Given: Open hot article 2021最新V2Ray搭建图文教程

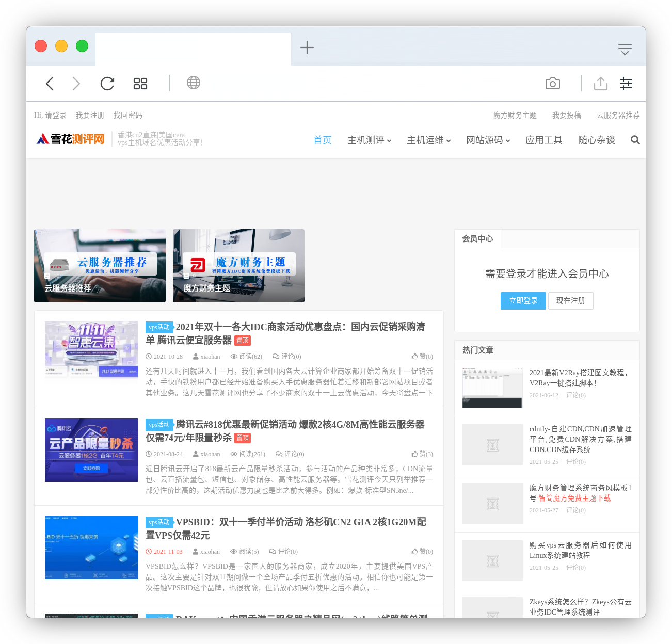Looking at the screenshot, I should (580, 378).
